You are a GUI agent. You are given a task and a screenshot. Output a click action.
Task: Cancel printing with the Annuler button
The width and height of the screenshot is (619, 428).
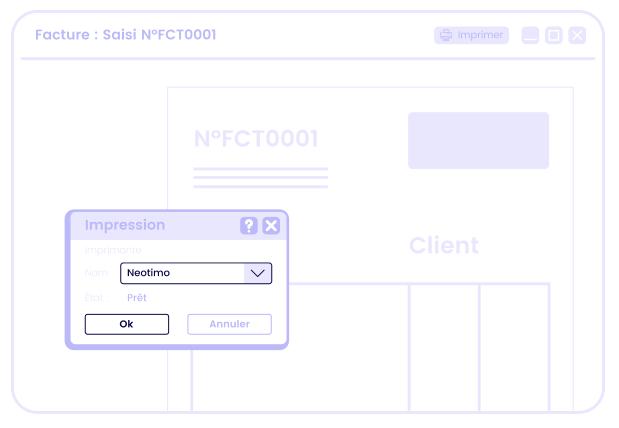pos(229,324)
